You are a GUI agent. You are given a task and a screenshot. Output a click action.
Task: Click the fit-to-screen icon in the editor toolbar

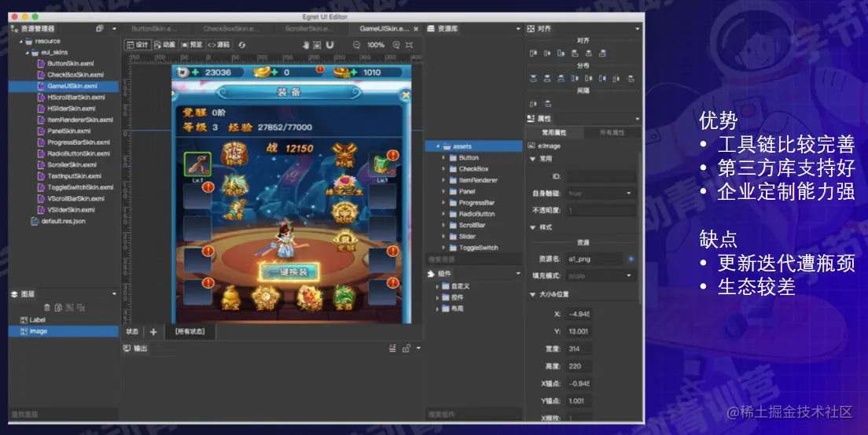click(409, 45)
